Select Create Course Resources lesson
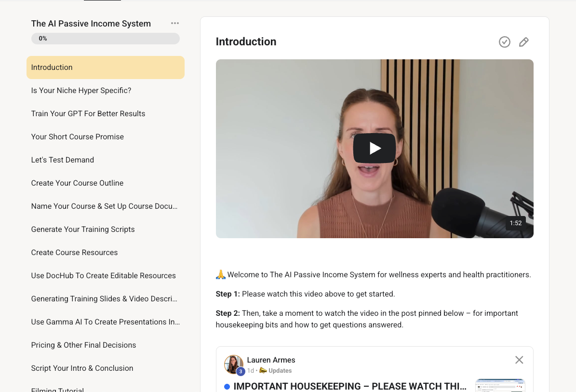576x392 pixels. point(74,253)
